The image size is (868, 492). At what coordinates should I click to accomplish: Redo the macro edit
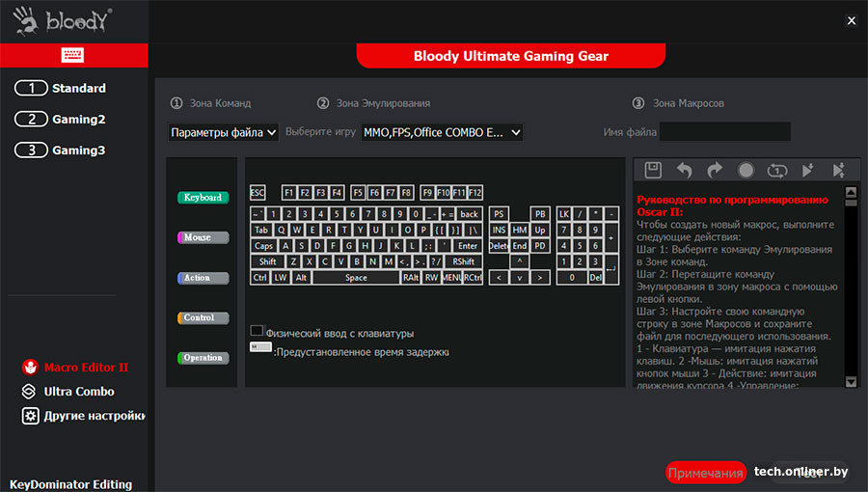pyautogui.click(x=716, y=171)
